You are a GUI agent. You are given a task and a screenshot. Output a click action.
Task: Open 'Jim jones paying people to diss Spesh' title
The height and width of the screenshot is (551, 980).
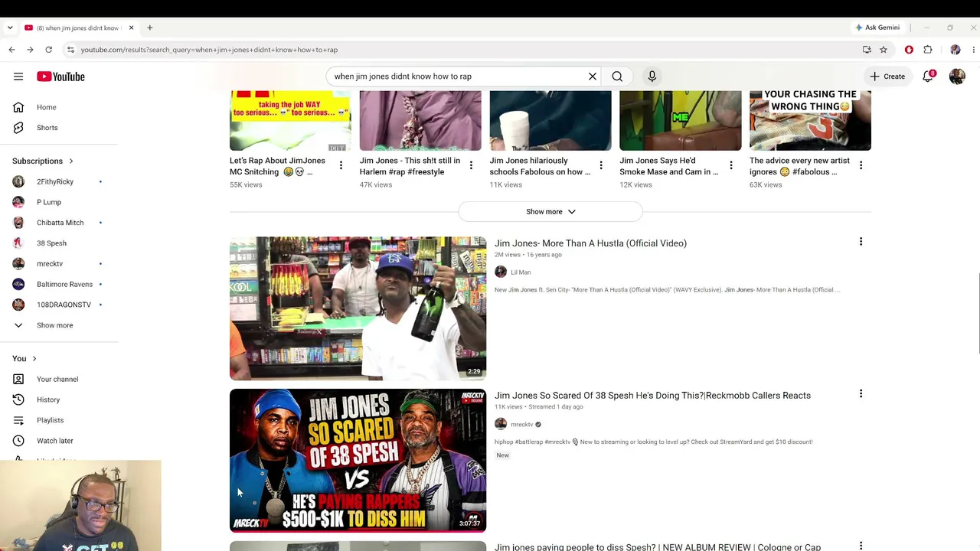pyautogui.click(x=658, y=546)
